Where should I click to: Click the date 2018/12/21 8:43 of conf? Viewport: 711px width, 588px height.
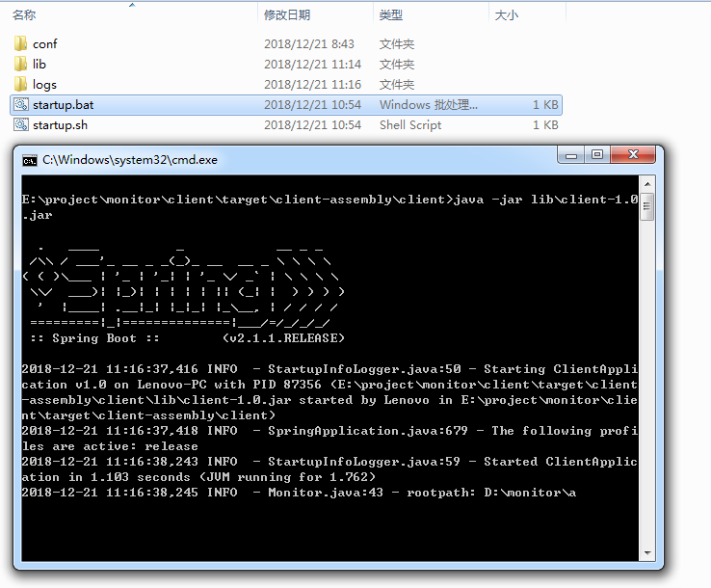tap(309, 44)
